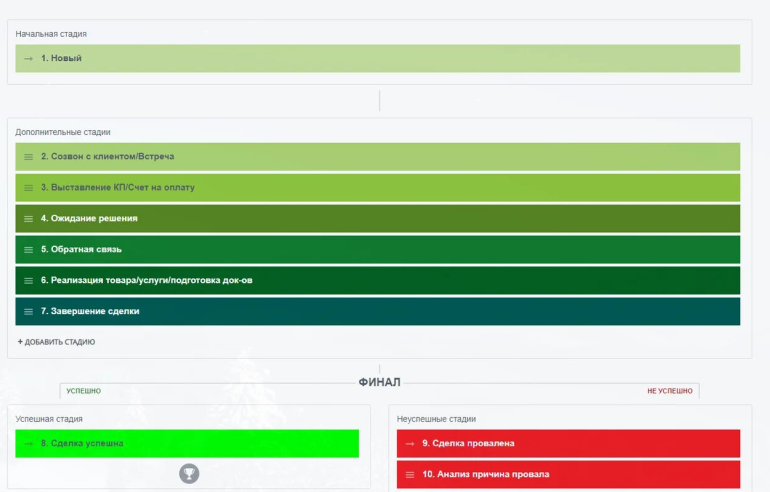Click the drag handle icon of Ожидание решения
The image size is (770, 492).
click(28, 219)
